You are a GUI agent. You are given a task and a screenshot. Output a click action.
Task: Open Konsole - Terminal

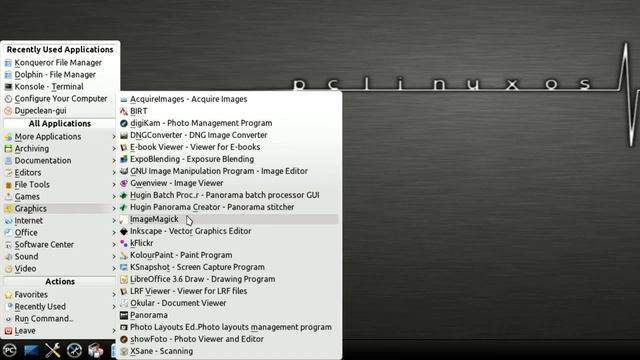(60, 87)
